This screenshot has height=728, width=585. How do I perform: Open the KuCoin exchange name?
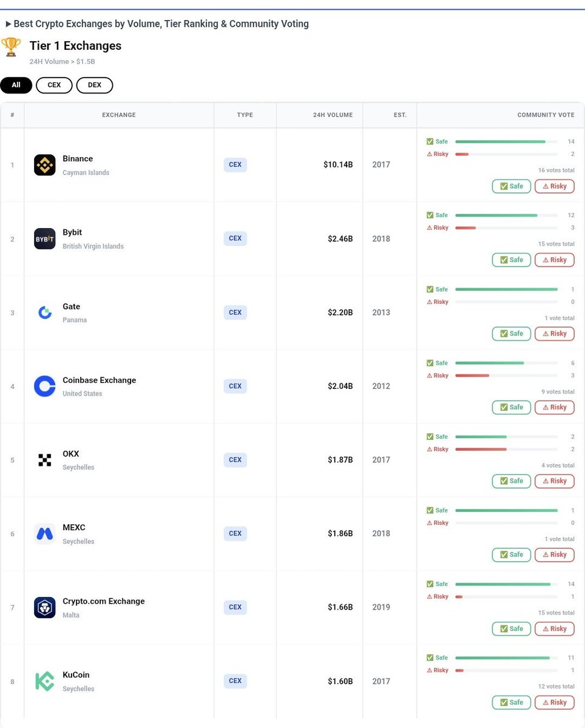76,675
